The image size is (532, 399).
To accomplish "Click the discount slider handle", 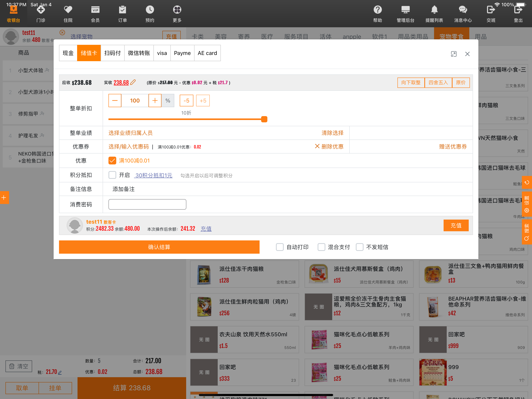I will (x=264, y=119).
